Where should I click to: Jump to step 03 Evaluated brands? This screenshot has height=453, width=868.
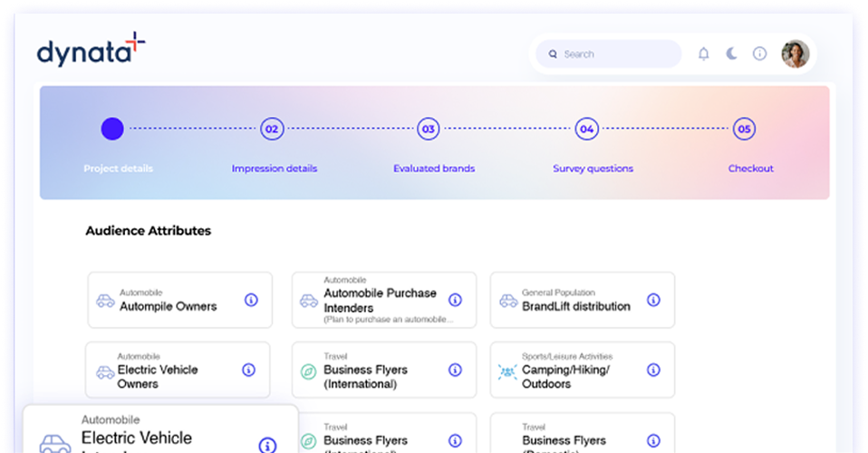tap(429, 130)
